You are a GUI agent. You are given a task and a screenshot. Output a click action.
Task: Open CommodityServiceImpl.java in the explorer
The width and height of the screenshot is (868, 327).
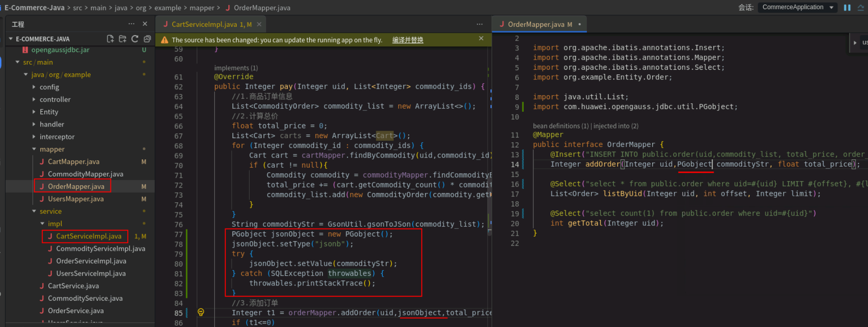tap(100, 248)
